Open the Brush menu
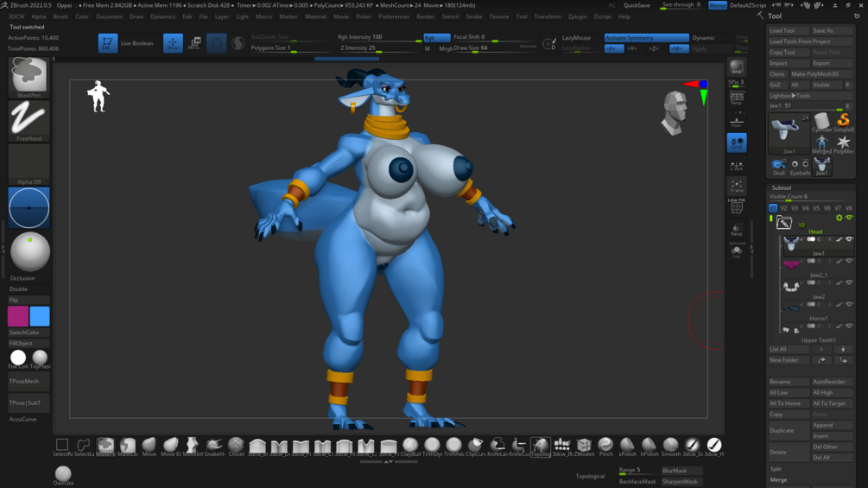Viewport: 868px width, 488px height. 60,16
